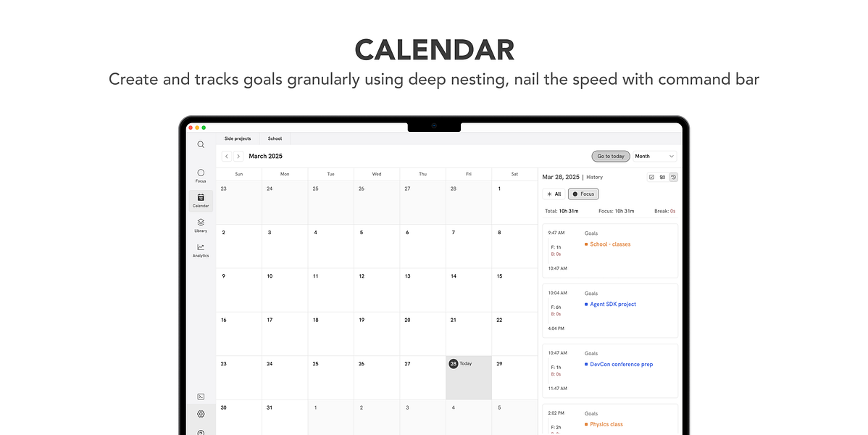Open the settings gear in sidebar
868x435 pixels.
pyautogui.click(x=201, y=414)
